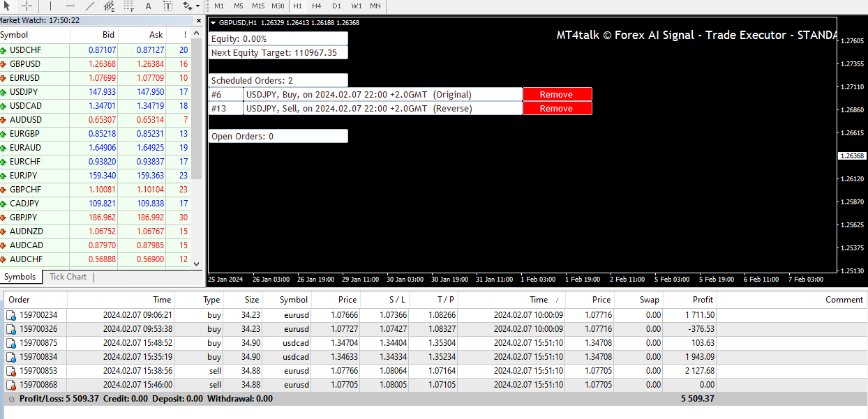Select the equidistant channel tool
The height and width of the screenshot is (419, 868).
[110, 6]
